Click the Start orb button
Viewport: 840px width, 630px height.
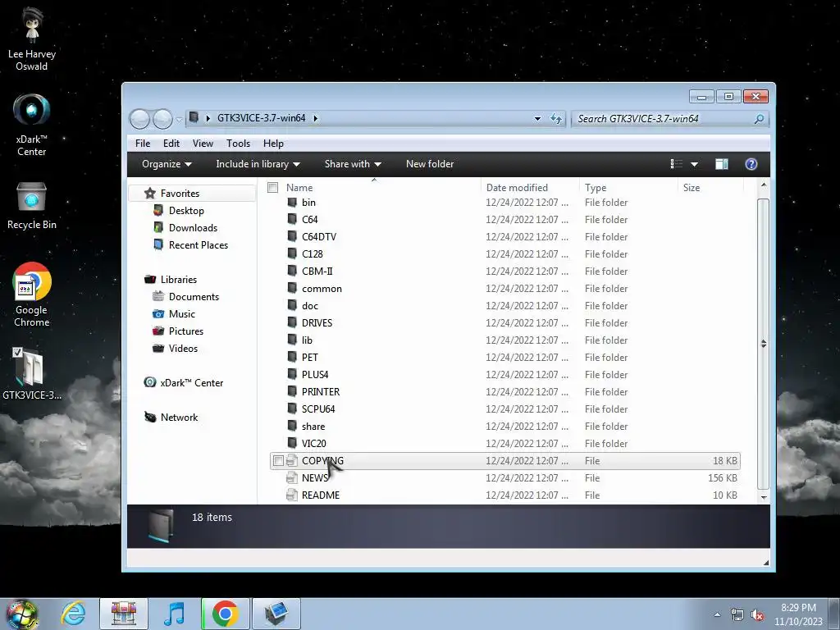coord(21,614)
